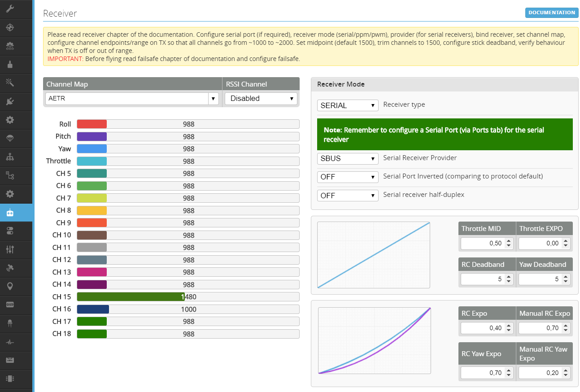Open the satellite GPS tab in sidebar
Screen dimensions: 580x392
click(10, 268)
